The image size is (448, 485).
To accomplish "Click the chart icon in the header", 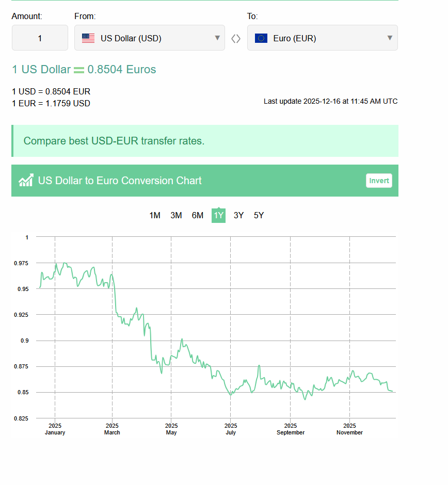I will 26,180.
